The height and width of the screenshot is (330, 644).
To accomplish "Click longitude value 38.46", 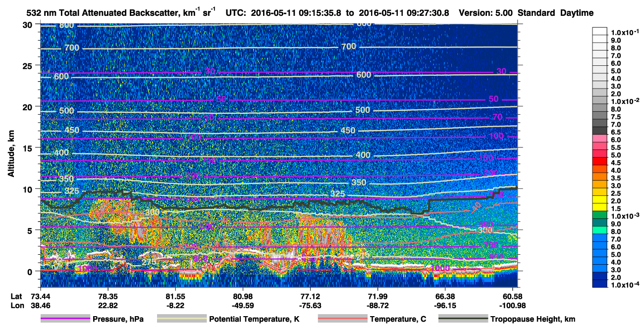I will (40, 305).
